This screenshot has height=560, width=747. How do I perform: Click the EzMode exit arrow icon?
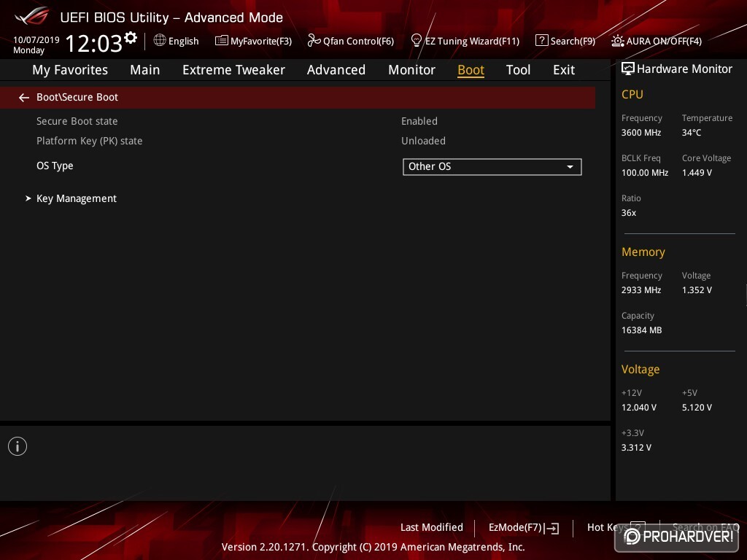coord(552,528)
